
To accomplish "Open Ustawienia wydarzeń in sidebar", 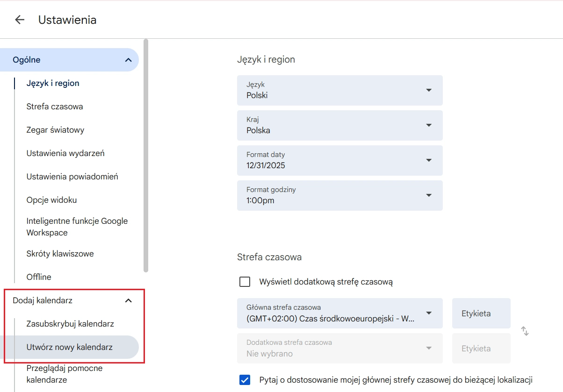I will click(x=65, y=153).
